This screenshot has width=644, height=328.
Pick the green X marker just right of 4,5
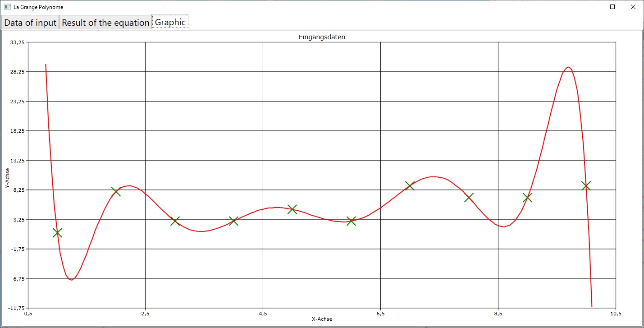pos(292,209)
